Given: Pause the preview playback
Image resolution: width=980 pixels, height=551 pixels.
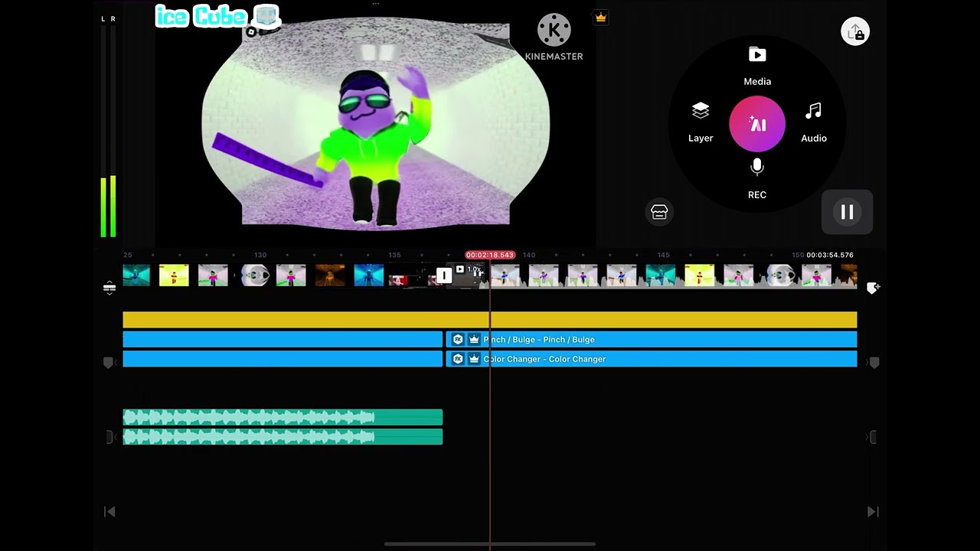Looking at the screenshot, I should (847, 212).
